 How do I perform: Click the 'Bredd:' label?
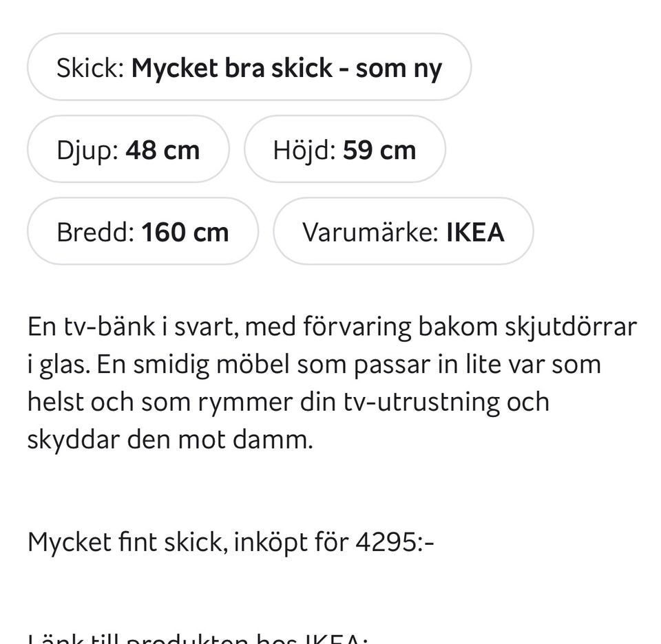(96, 232)
